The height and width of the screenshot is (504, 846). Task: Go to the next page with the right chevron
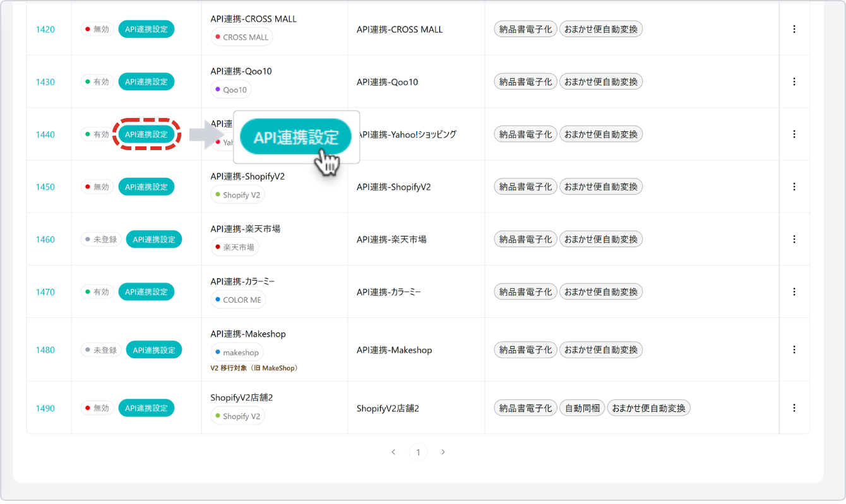[443, 452]
